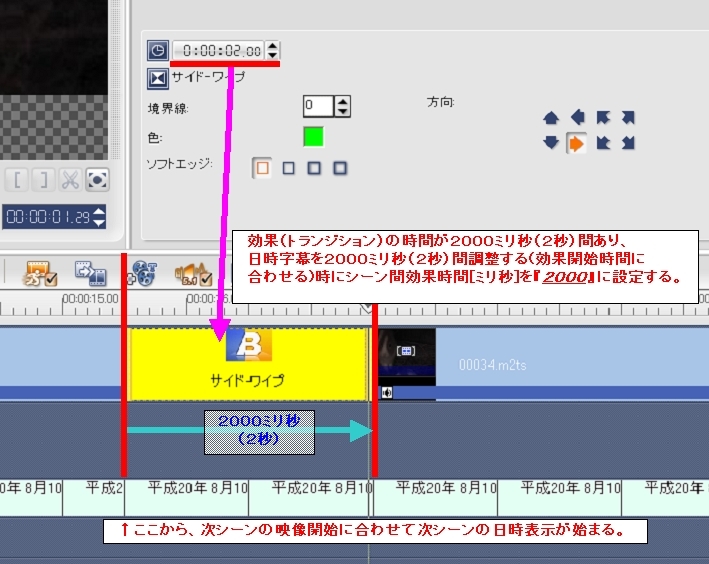This screenshot has width=709, height=564.
Task: Click the mark-in bracket button
Action: point(17,180)
